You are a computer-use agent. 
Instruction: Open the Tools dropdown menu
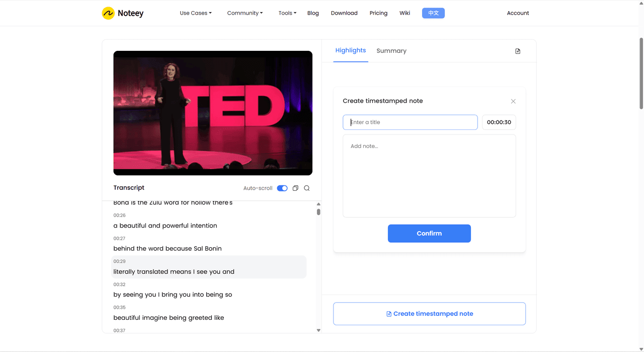pos(287,13)
